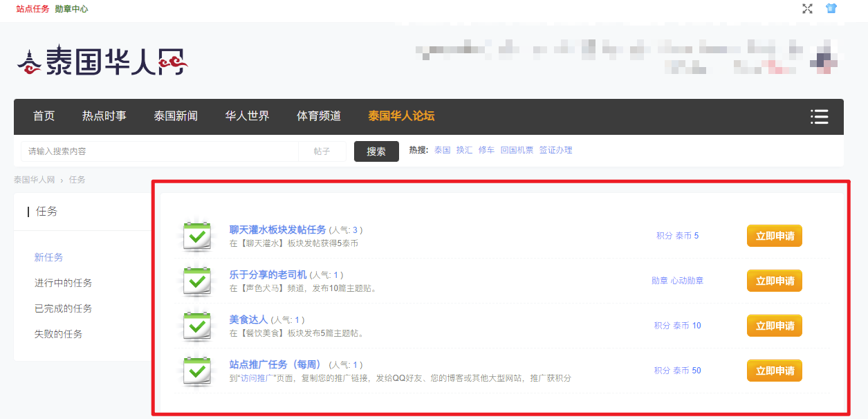
Task: Open 热点时事 from the main menu
Action: [104, 116]
